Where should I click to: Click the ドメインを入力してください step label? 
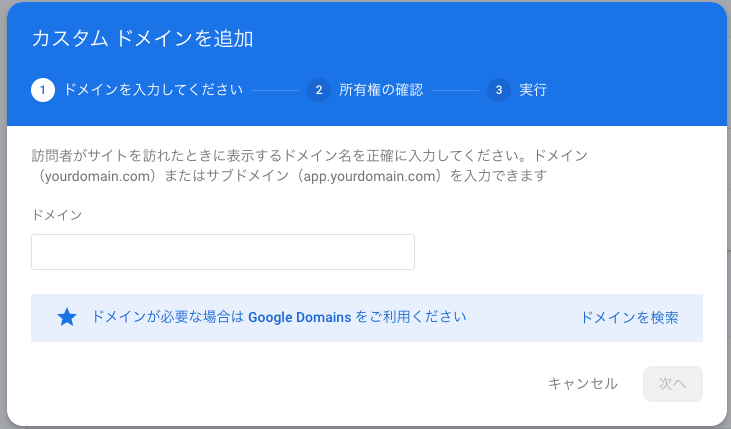pyautogui.click(x=153, y=90)
